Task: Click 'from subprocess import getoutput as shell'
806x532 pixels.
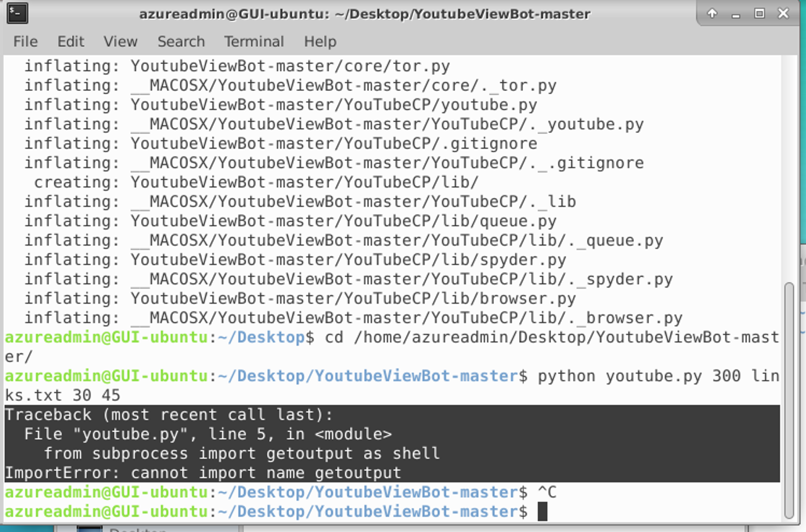Action: 242,453
